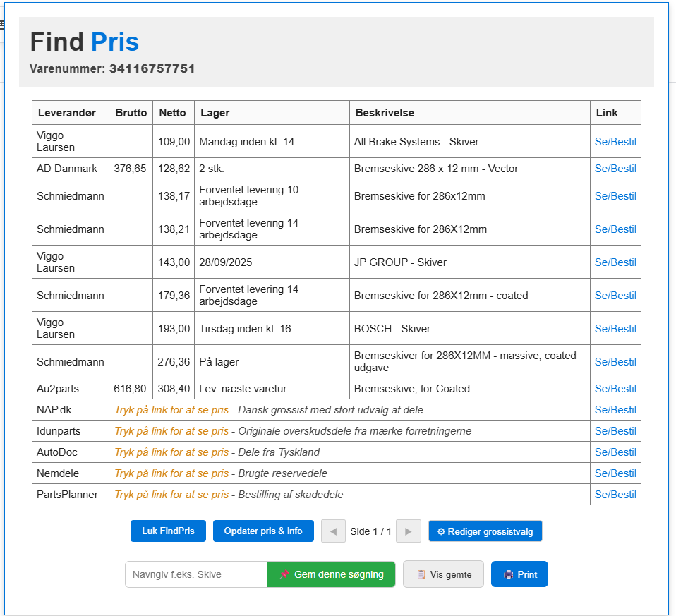The width and height of the screenshot is (676, 616).
Task: Click Se/Bestil for JP GROUP - Skiver row
Action: click(x=615, y=262)
